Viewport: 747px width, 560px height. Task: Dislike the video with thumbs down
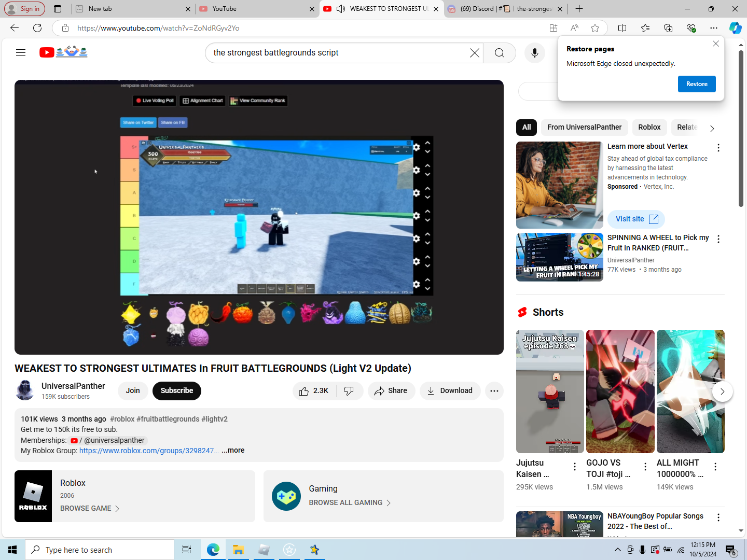(349, 390)
